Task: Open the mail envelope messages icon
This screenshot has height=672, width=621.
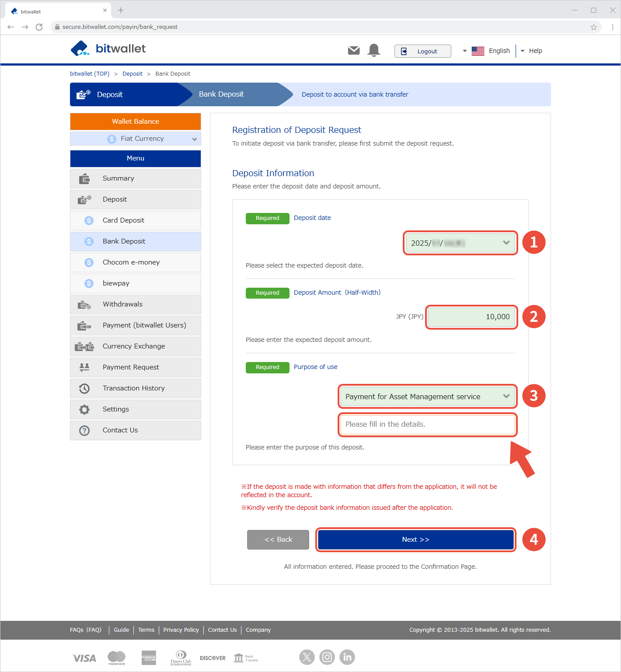Action: (x=354, y=51)
